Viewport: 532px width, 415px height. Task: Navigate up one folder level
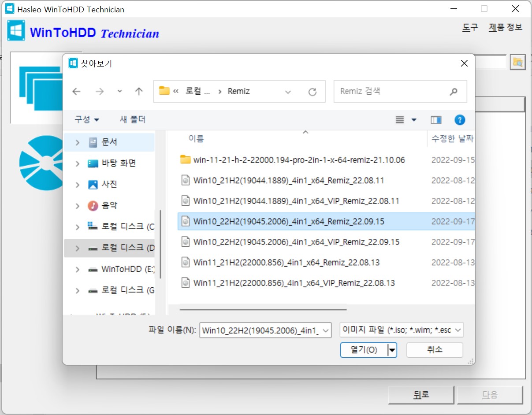[x=139, y=92]
